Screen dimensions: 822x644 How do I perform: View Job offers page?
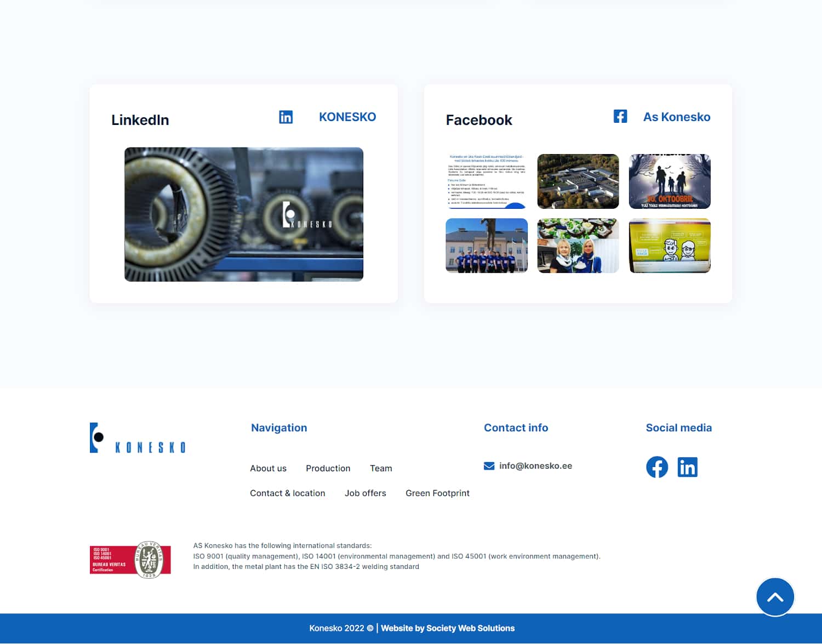365,493
